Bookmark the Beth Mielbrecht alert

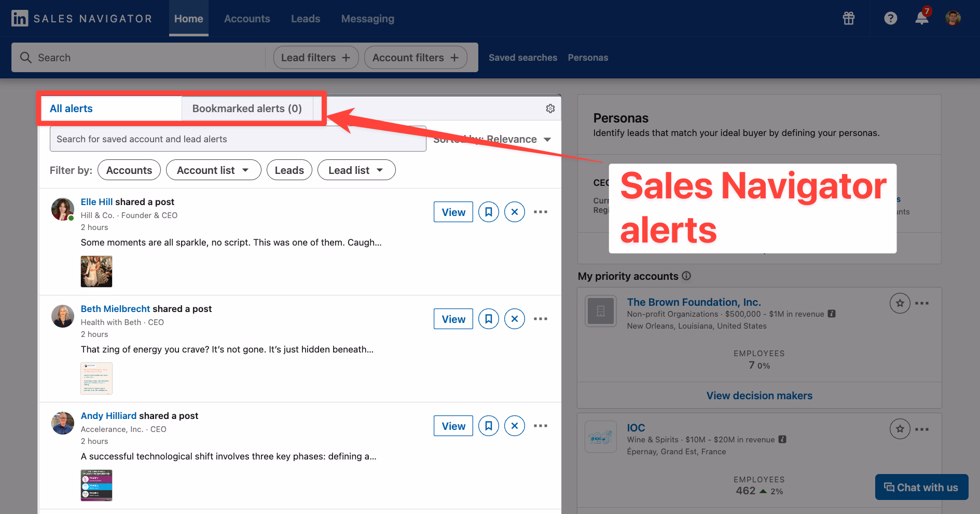coord(489,319)
